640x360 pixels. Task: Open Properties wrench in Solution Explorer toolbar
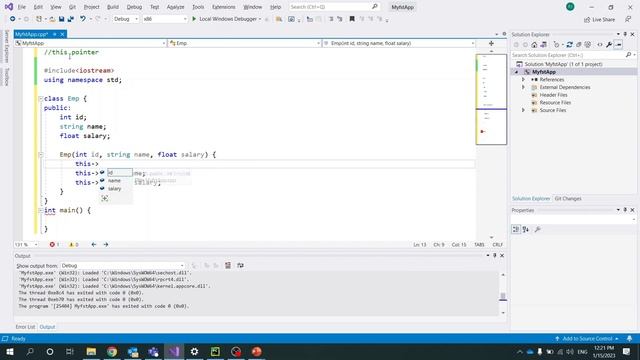pos(609,45)
